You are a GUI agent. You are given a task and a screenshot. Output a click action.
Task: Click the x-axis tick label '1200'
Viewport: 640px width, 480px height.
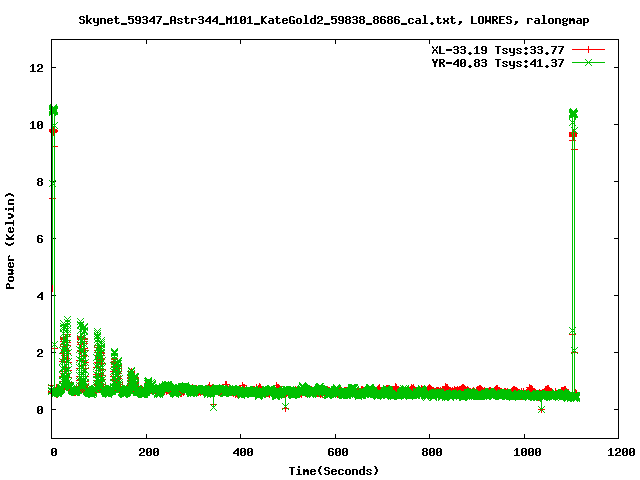pos(621,452)
